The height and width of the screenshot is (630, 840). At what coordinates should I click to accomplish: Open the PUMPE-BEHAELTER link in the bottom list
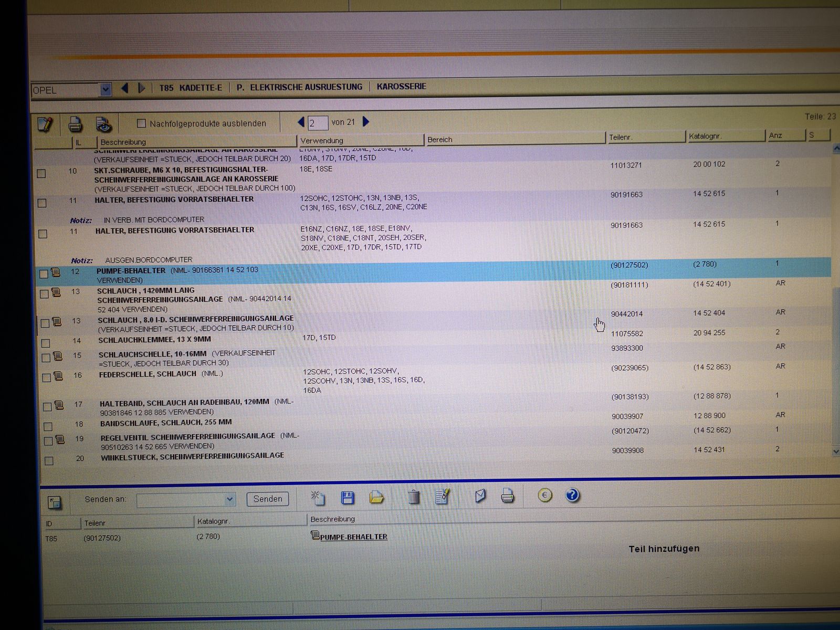click(x=353, y=537)
